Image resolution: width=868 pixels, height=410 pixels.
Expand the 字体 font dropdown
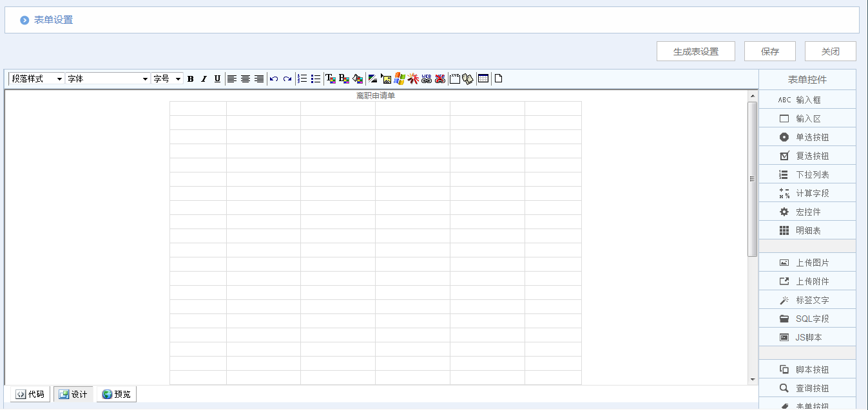(108, 79)
